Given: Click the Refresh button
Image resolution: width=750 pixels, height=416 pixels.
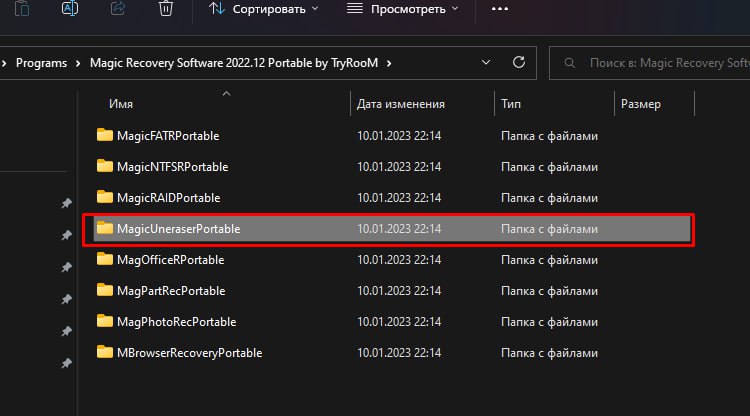Looking at the screenshot, I should pyautogui.click(x=519, y=62).
